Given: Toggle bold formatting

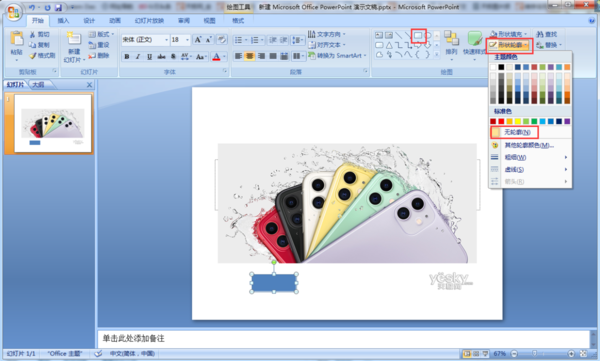Looking at the screenshot, I should pos(127,57).
